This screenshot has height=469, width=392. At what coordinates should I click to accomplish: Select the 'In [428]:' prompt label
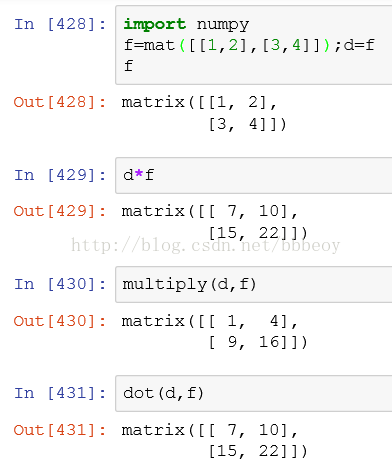point(60,24)
